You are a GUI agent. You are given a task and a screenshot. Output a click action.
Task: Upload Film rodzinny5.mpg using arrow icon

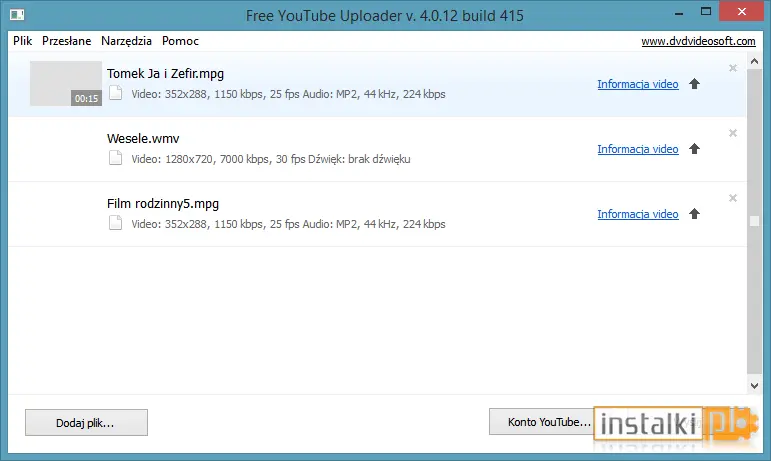(x=694, y=214)
